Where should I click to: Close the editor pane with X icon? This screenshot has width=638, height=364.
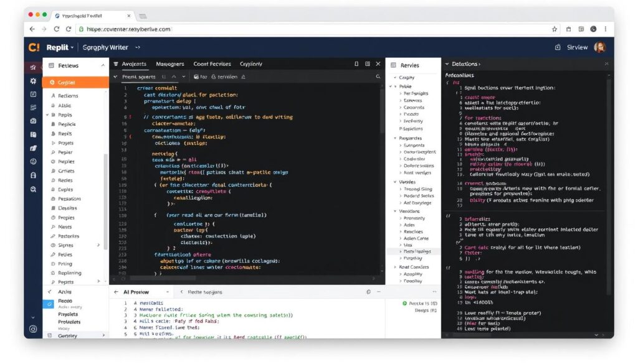coord(378,64)
